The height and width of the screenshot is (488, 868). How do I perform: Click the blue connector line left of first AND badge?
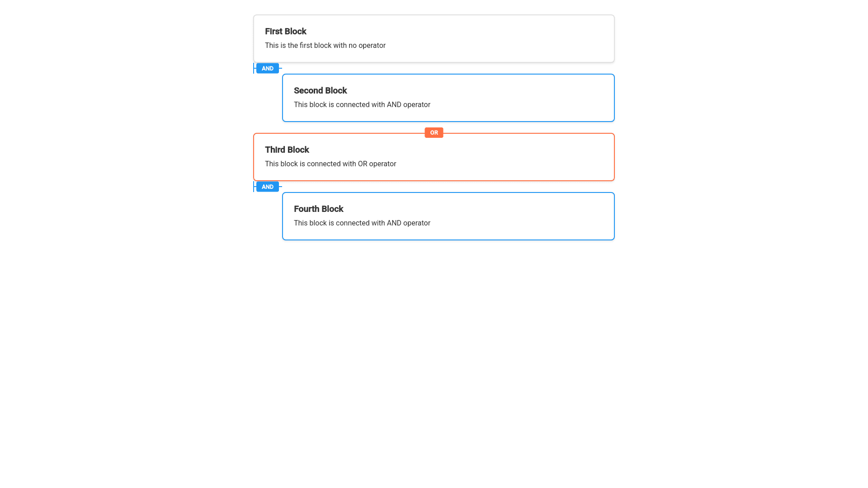point(254,68)
